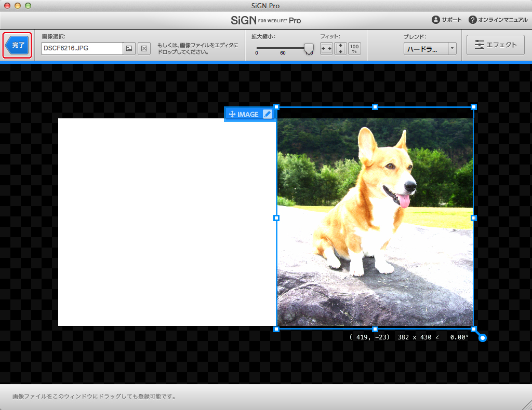
Task: Open the ブレンド blend mode dropdown
Action: (430, 49)
